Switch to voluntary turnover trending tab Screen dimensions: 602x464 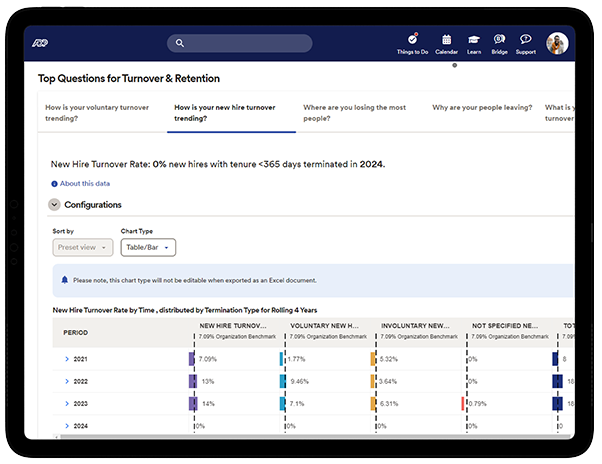pos(96,112)
